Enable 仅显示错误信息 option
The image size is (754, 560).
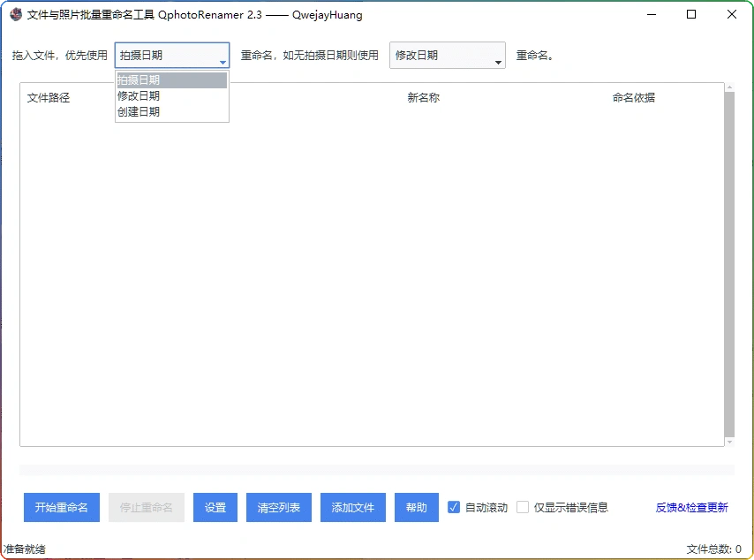(523, 507)
